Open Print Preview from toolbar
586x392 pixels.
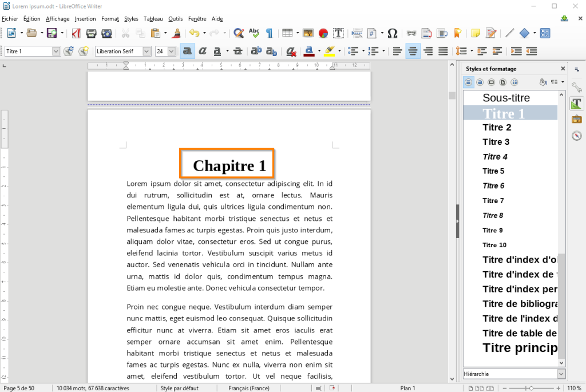click(106, 33)
